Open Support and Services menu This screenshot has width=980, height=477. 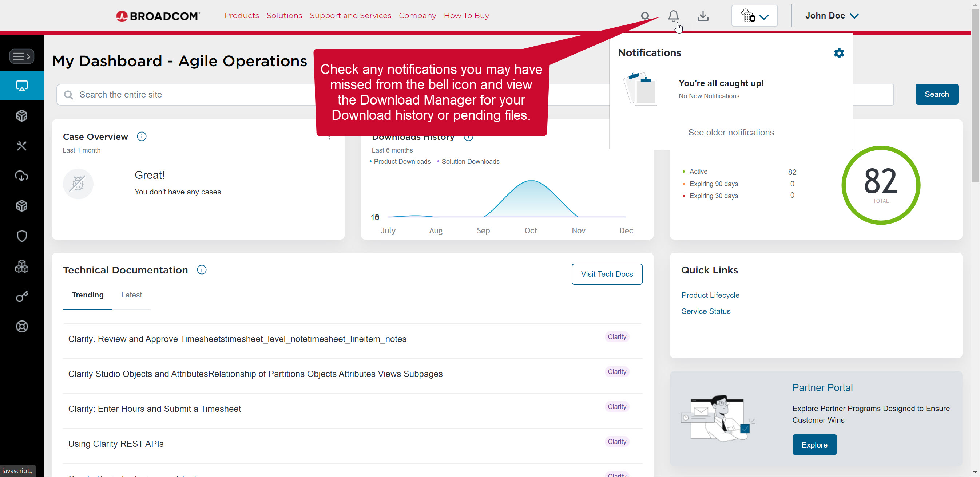pyautogui.click(x=350, y=16)
